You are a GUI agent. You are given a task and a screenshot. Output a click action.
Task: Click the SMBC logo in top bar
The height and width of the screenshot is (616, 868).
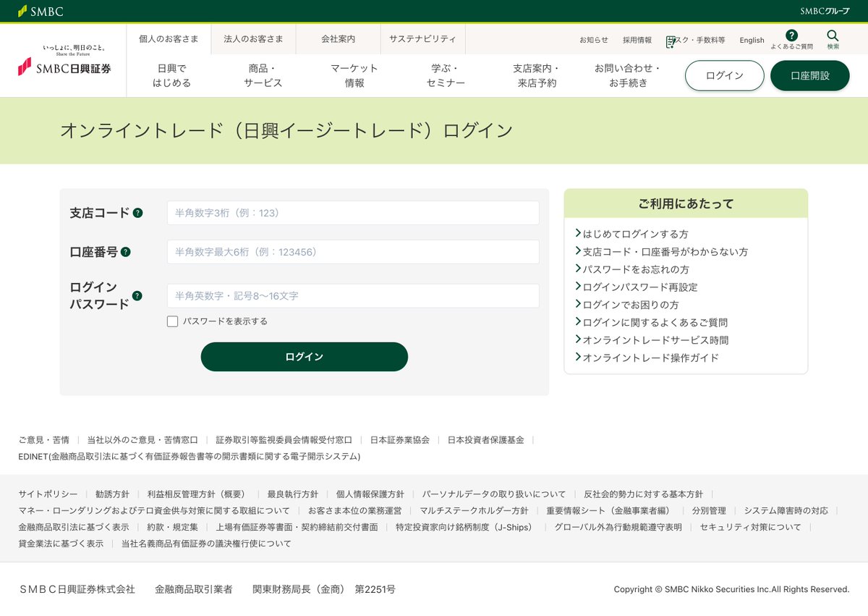point(41,11)
